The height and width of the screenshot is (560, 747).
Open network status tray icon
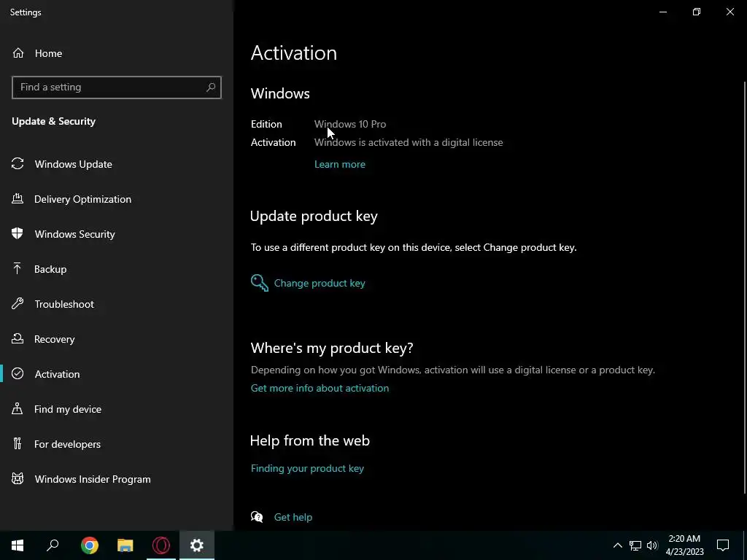tap(635, 545)
